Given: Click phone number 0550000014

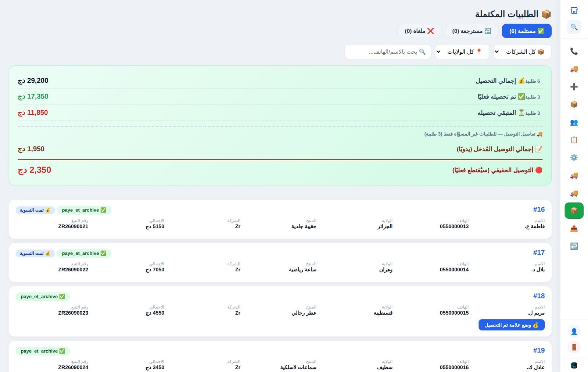Looking at the screenshot, I should pos(454,270).
